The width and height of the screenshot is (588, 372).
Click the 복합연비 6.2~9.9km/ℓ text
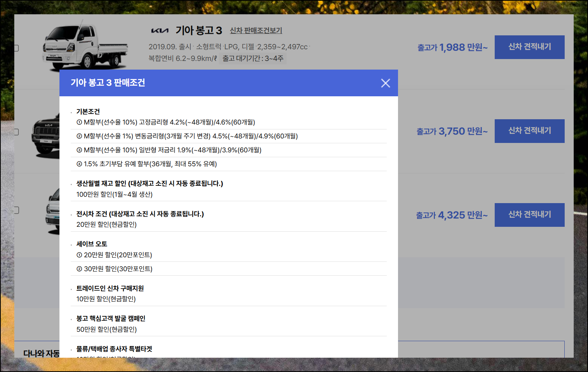[183, 59]
